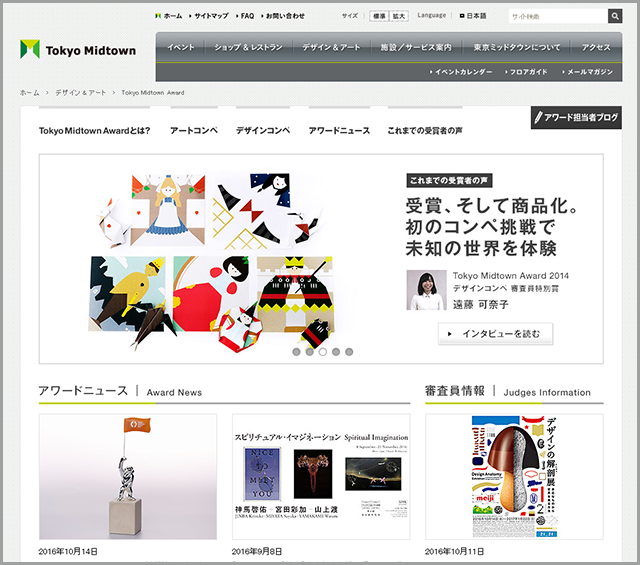The height and width of the screenshot is (565, 640).
Task: Open the イベント main menu
Action: [x=180, y=47]
